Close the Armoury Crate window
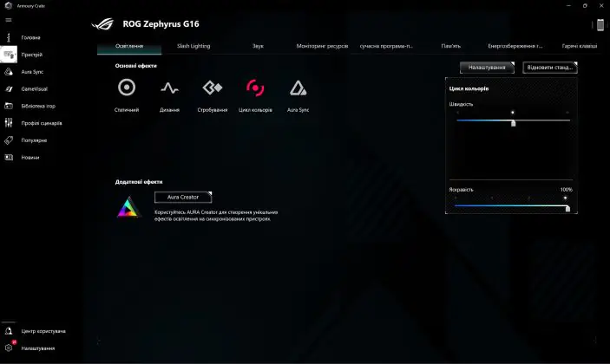The image size is (610, 364). [x=601, y=6]
